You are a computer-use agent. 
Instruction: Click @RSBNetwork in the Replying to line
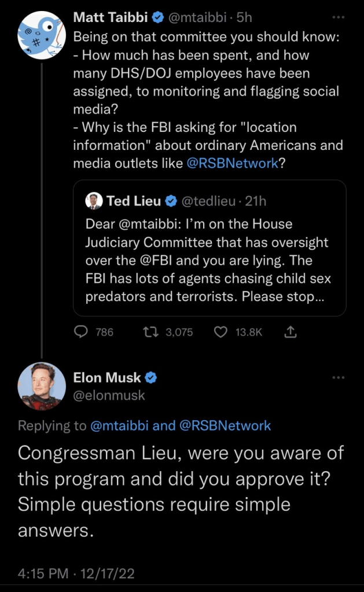tap(226, 426)
